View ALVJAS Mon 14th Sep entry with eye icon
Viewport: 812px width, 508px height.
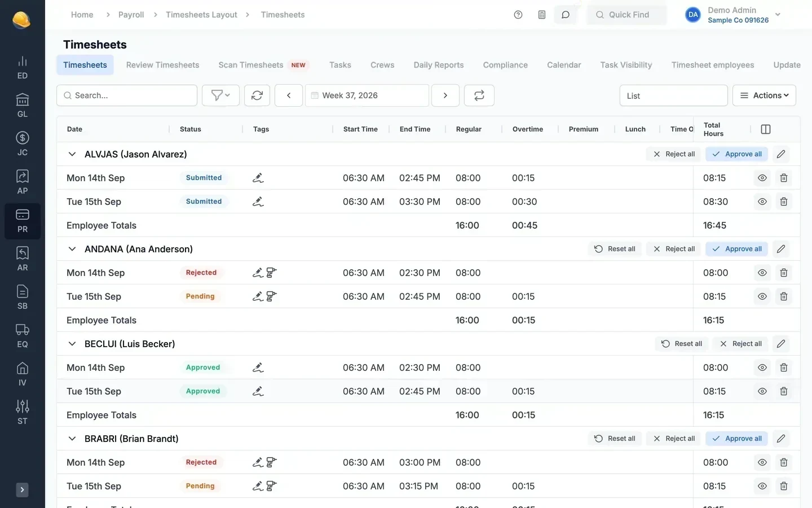[762, 178]
